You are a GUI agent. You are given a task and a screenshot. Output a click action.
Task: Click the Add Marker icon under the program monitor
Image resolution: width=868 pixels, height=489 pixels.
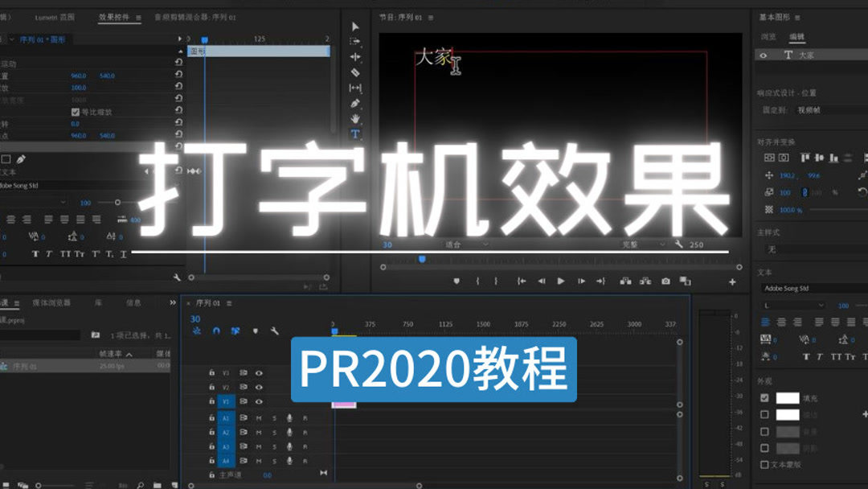click(457, 280)
